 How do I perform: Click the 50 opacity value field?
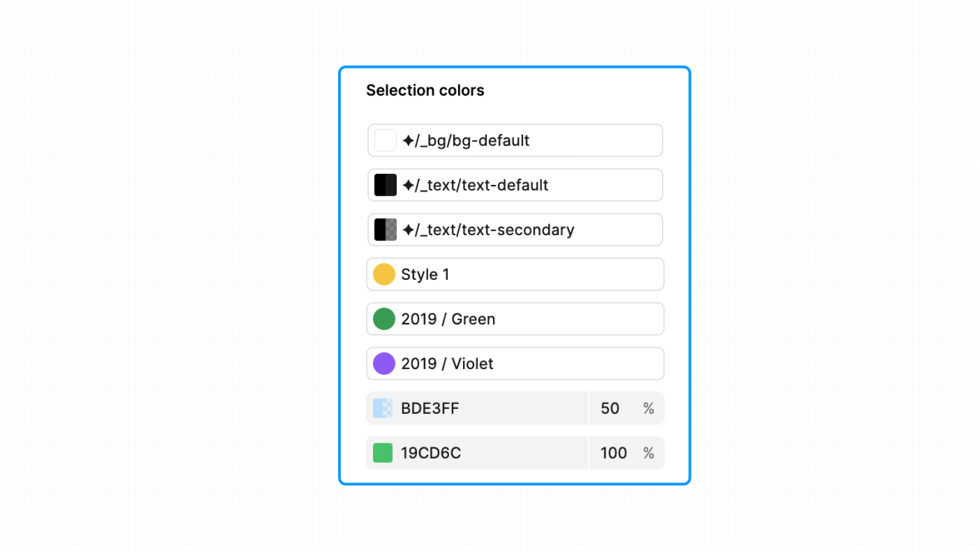point(610,408)
